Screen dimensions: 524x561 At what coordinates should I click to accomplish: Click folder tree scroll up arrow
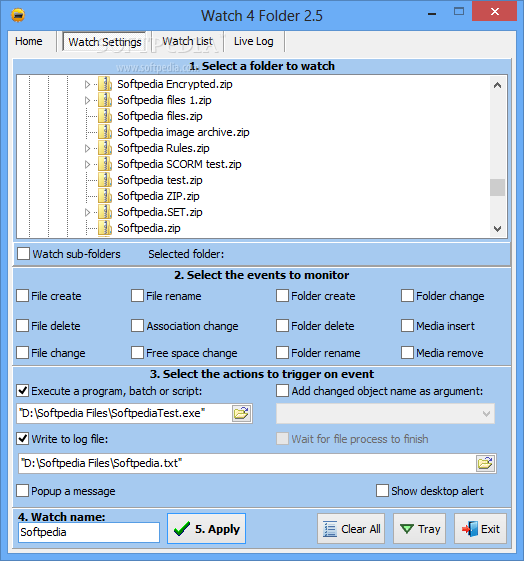(x=497, y=85)
